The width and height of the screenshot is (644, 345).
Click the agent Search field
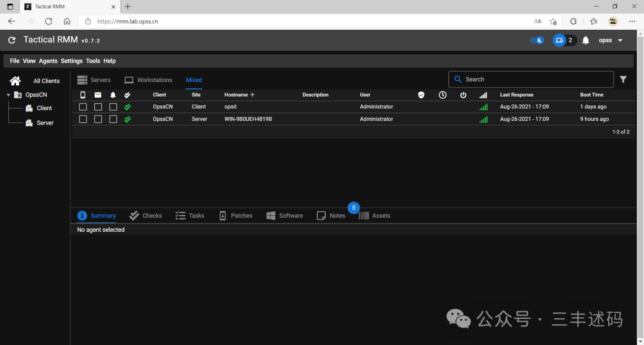coord(531,79)
